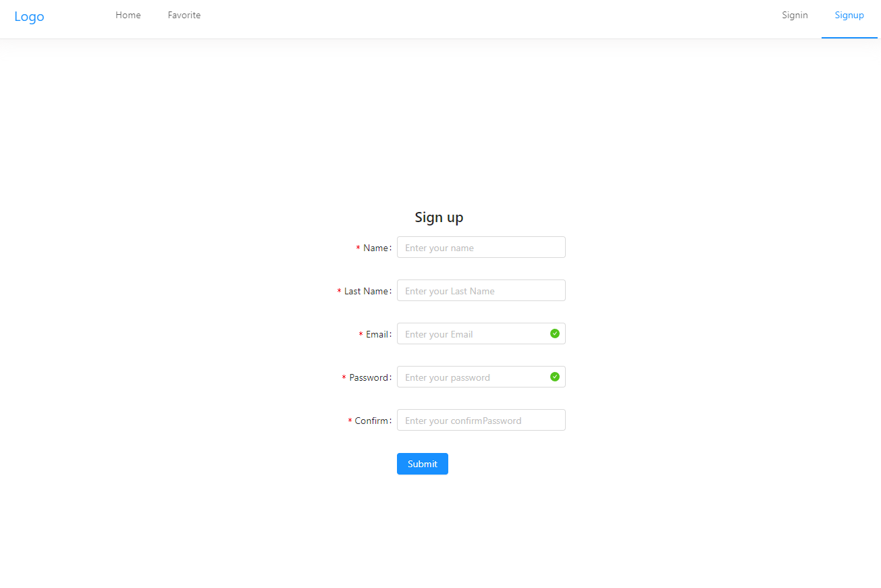The image size is (881, 588).
Task: Focus the Last Name input field
Action: pos(481,290)
